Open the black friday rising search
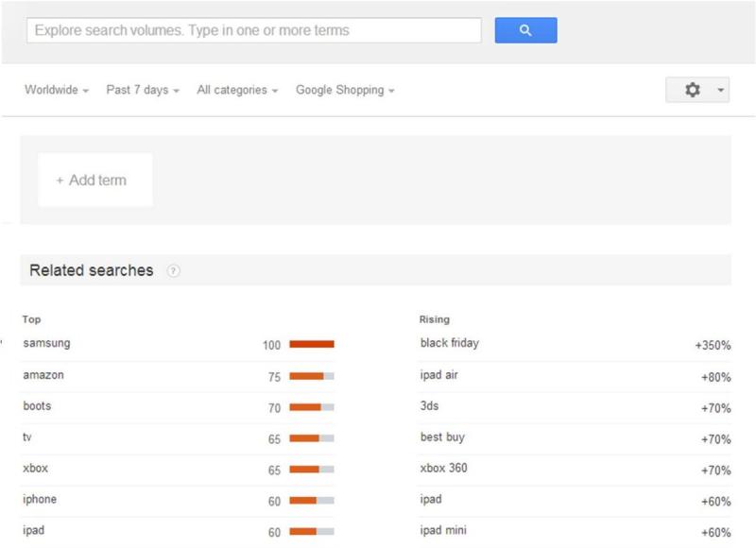The image size is (756, 548). tap(450, 343)
